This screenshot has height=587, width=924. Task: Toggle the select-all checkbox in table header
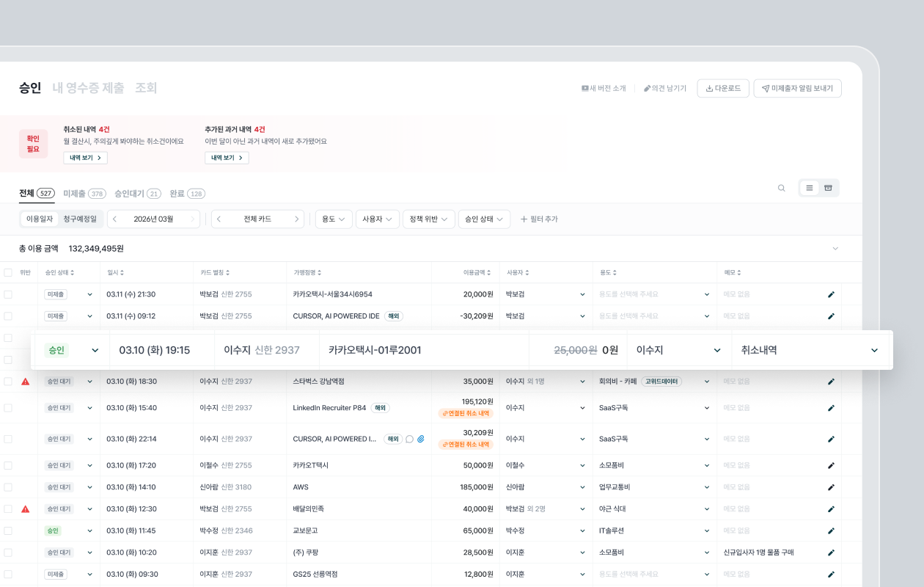click(x=8, y=272)
